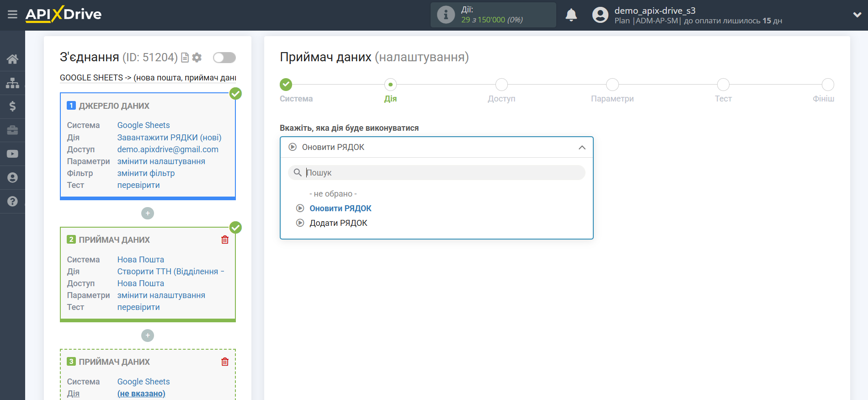Screen dimensions: 868x400
Task: Expand the account menu chevron
Action: [x=857, y=15]
